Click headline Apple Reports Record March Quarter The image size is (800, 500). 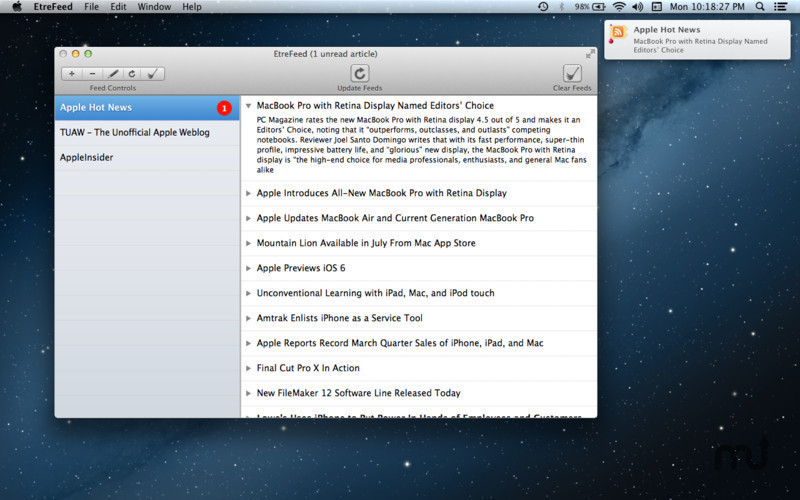point(400,343)
